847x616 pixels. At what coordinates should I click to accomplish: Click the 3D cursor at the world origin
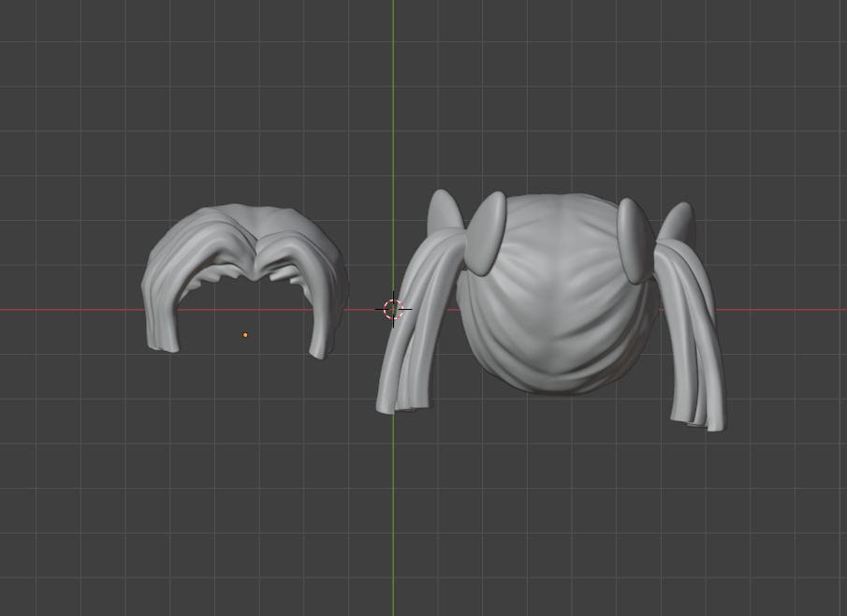(x=393, y=309)
